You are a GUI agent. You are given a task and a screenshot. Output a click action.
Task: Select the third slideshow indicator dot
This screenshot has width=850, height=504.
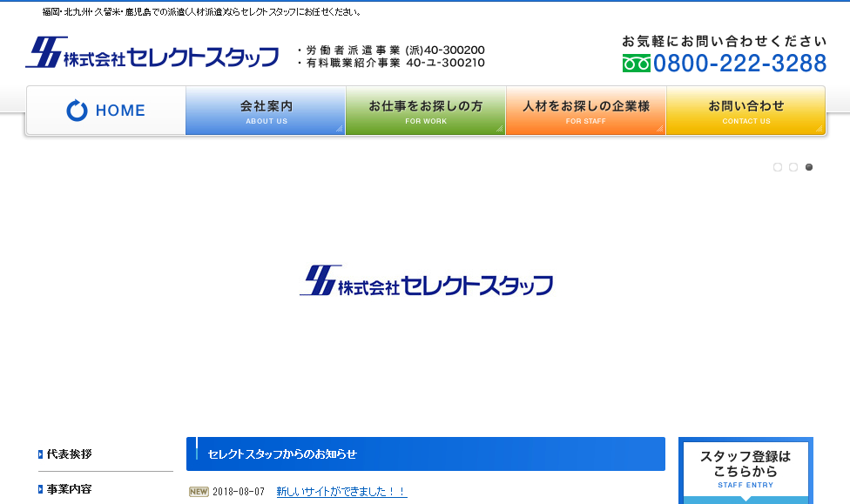[x=809, y=167]
